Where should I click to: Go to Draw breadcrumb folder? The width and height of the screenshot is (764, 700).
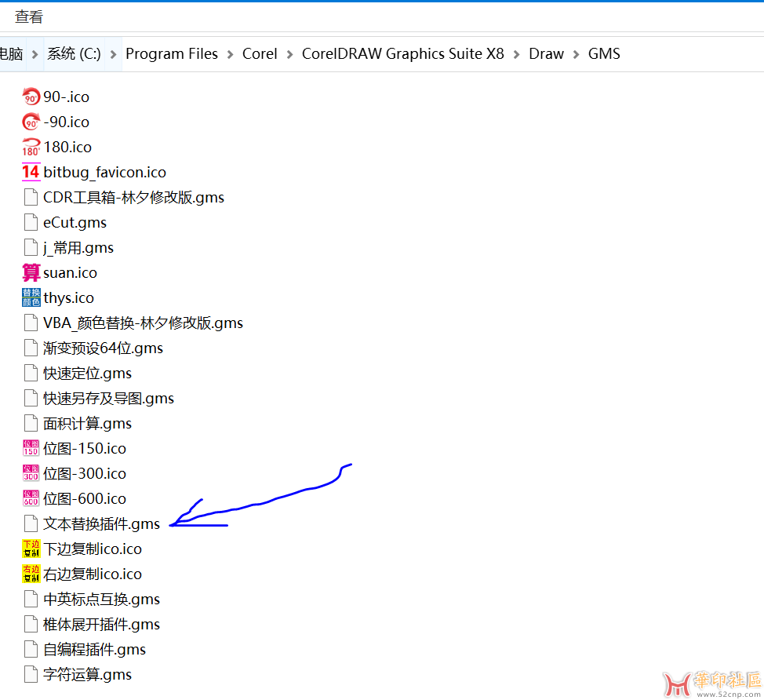[546, 53]
